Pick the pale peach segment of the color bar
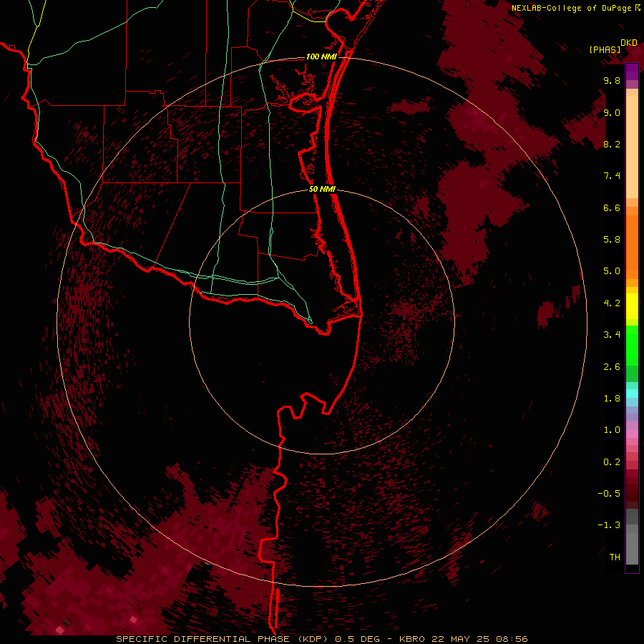The image size is (644, 644). pyautogui.click(x=632, y=147)
